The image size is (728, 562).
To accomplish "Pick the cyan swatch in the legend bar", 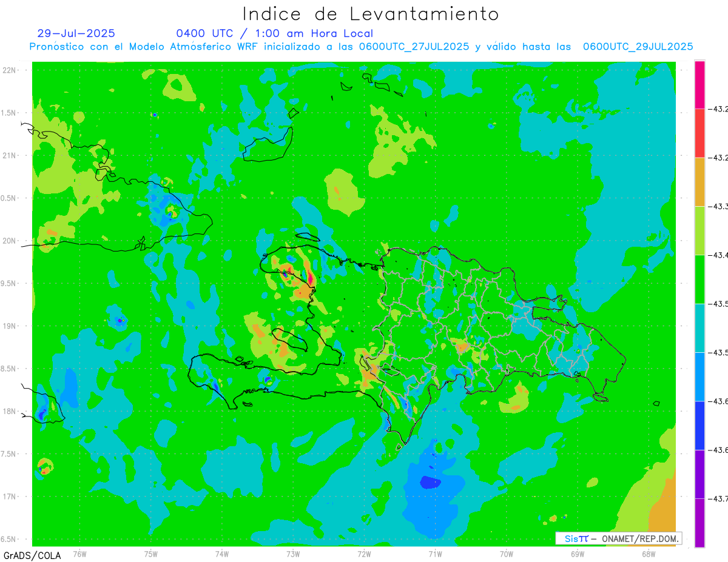I will click(699, 328).
